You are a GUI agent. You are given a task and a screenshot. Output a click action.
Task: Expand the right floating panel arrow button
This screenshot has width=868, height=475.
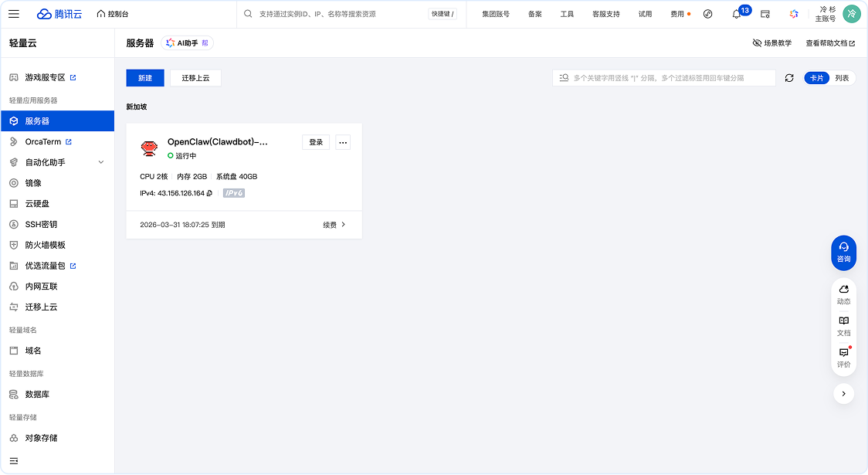coord(843,394)
